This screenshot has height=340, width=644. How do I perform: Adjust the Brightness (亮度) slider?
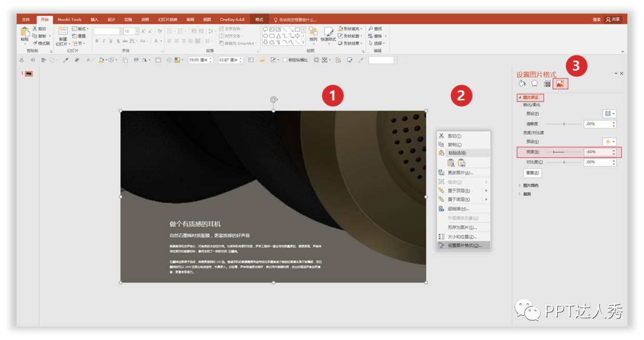(x=563, y=152)
